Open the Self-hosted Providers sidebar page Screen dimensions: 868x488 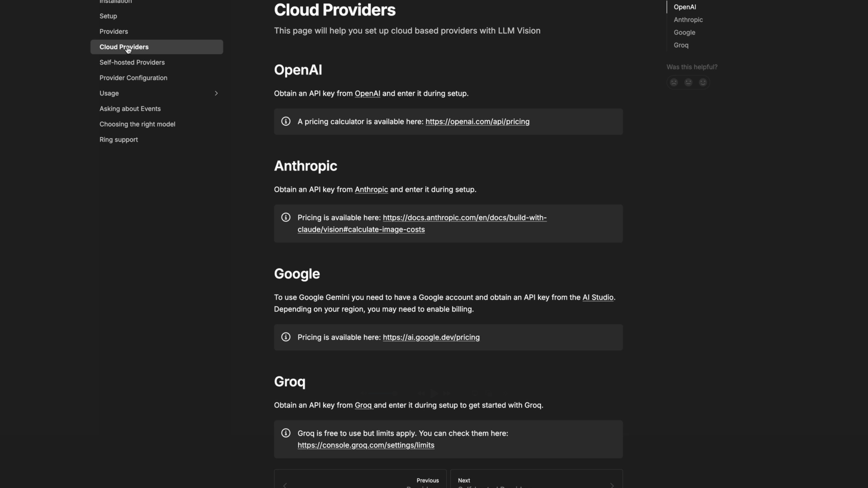(x=132, y=62)
